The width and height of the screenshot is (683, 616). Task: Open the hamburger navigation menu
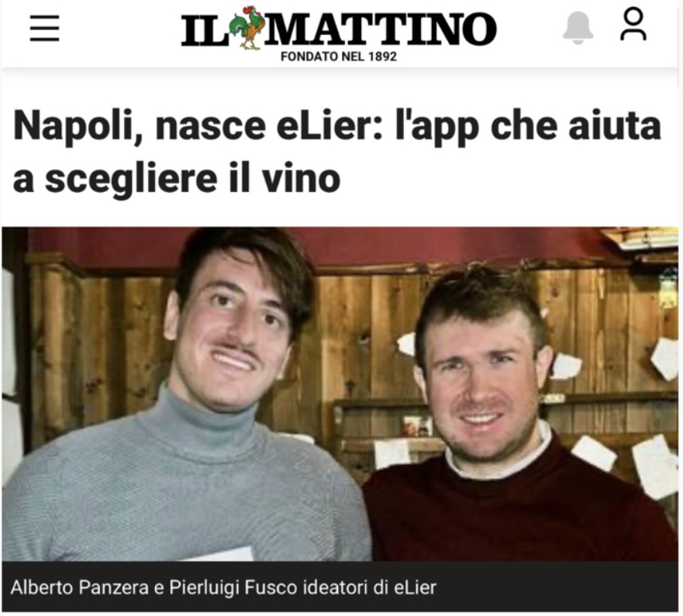point(44,29)
